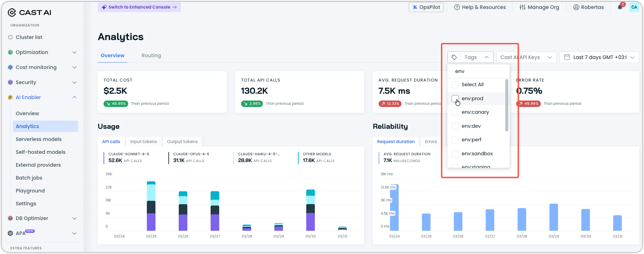Screen dimensions: 644x254
Task: Check the env:prod tag checkbox
Action: tap(455, 99)
